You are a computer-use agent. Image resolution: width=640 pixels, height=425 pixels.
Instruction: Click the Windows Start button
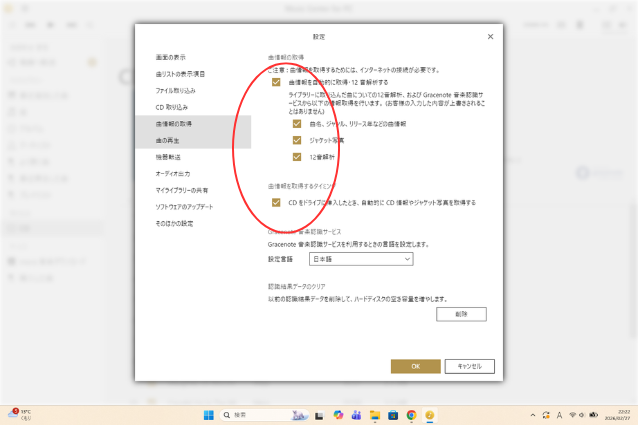[209, 414]
